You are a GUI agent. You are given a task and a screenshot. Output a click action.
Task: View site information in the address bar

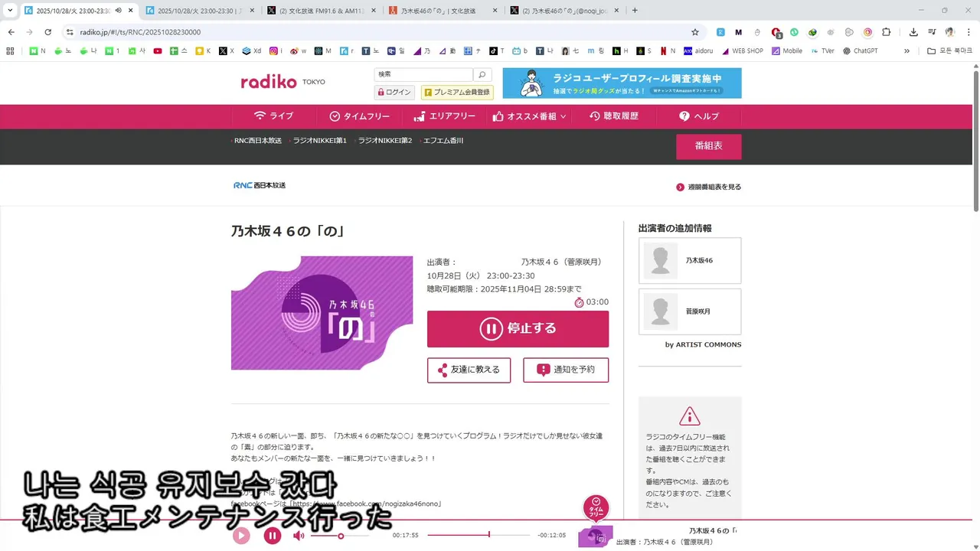pos(70,32)
